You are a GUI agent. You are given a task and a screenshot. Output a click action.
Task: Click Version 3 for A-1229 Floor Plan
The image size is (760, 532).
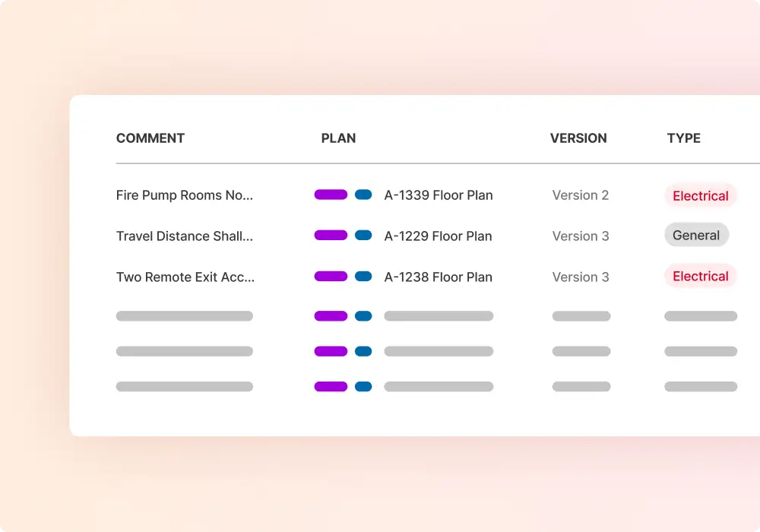[581, 236]
